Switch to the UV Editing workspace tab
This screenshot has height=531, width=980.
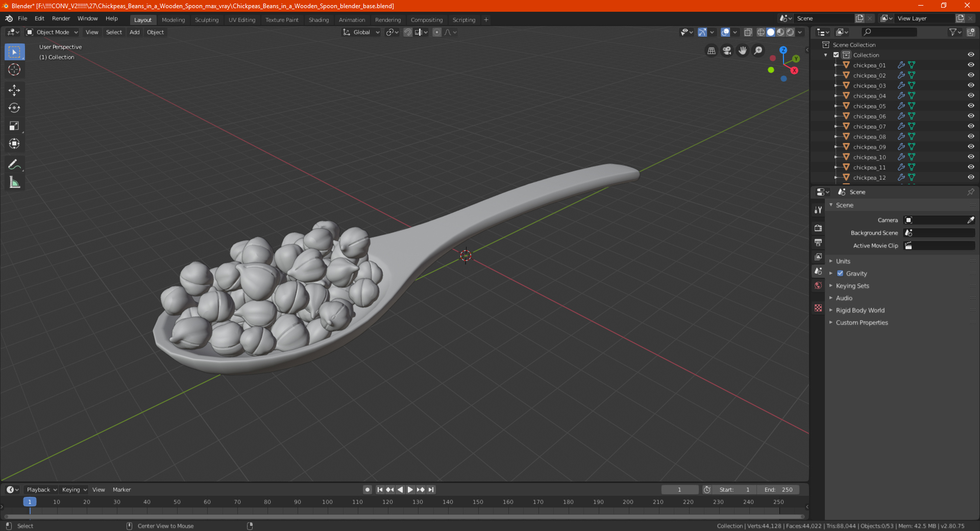coord(241,20)
